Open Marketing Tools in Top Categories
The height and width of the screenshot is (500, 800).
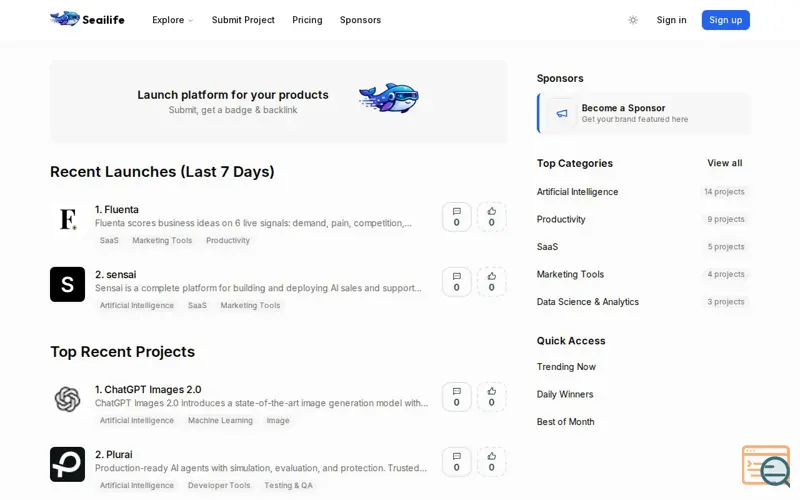[570, 274]
